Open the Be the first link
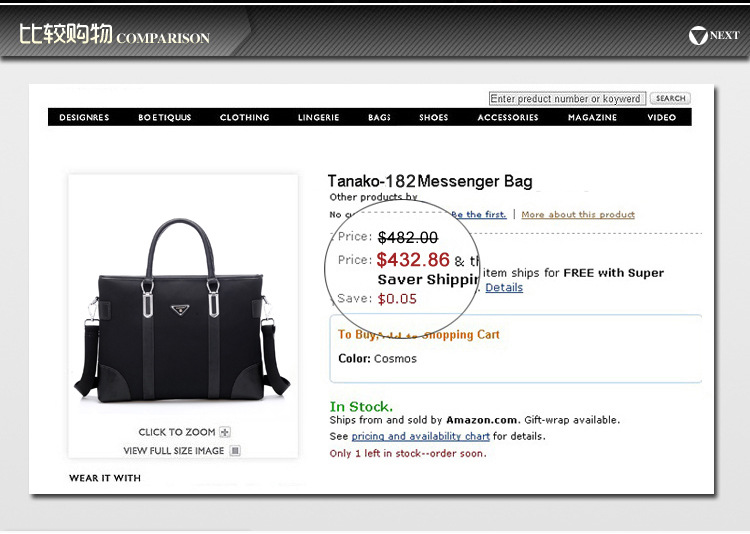Viewport: 750px width, 534px height. [x=479, y=214]
